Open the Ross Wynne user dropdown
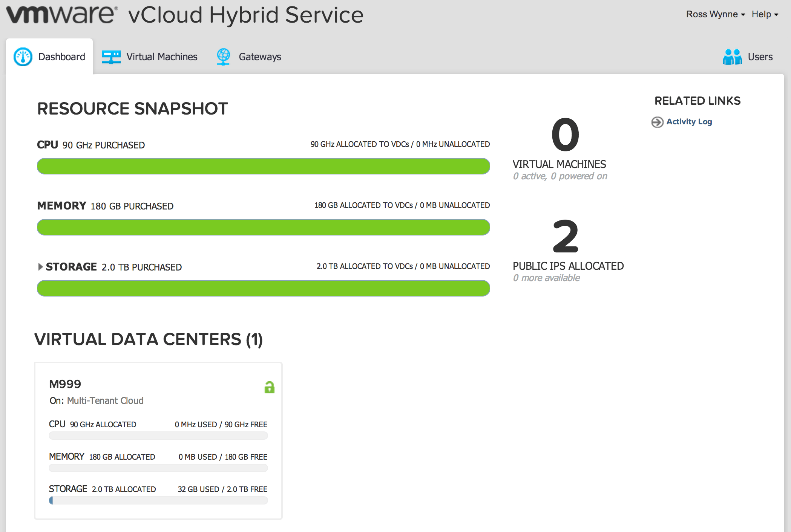 coord(715,14)
